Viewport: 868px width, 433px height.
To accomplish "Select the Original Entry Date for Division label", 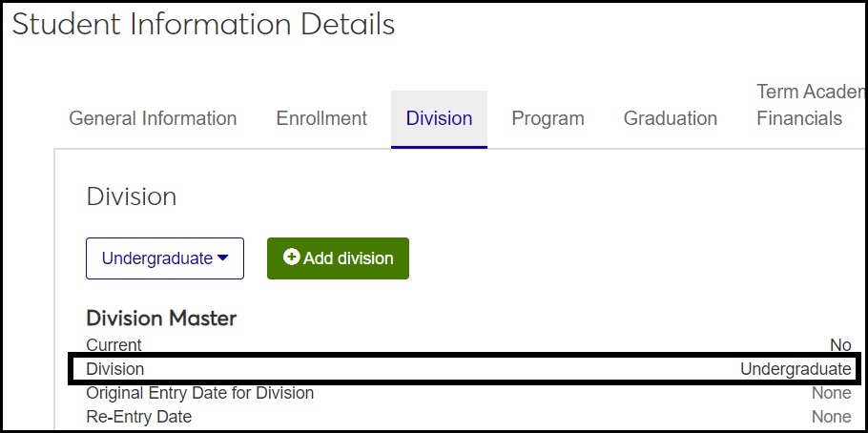I will click(x=199, y=393).
